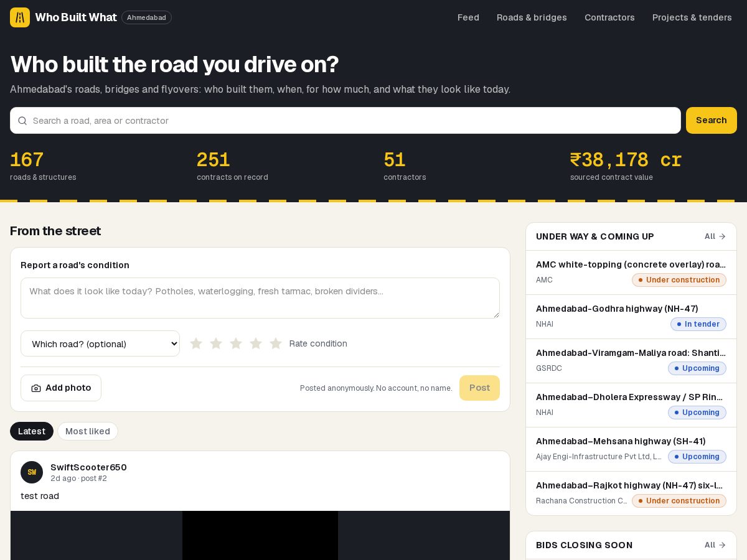Open the Which road? dropdown
Screen dimensions: 747x560
[x=100, y=343]
